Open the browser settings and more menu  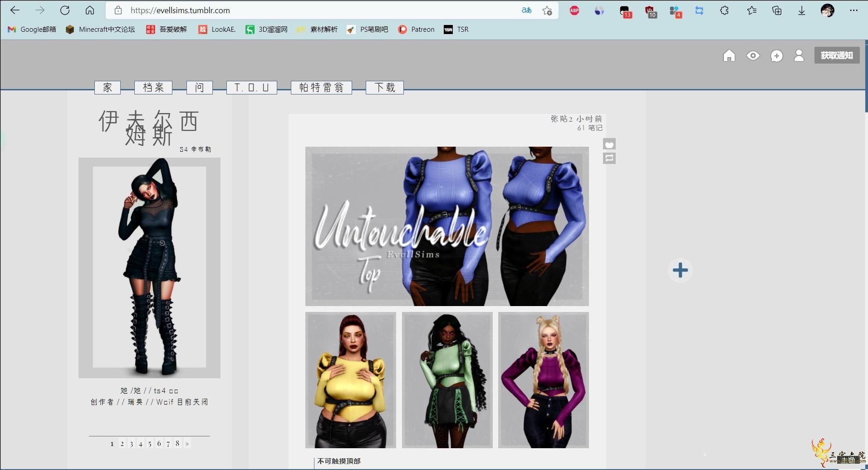point(853,10)
